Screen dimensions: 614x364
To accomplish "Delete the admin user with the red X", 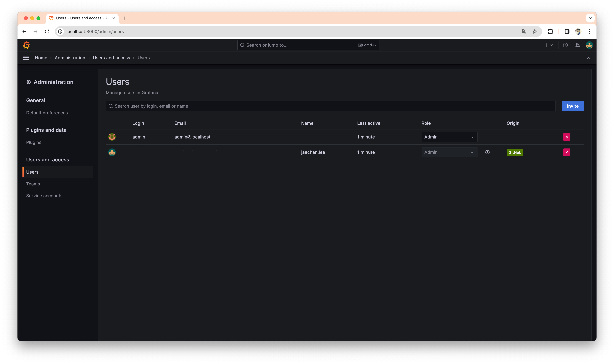I will click(x=567, y=137).
